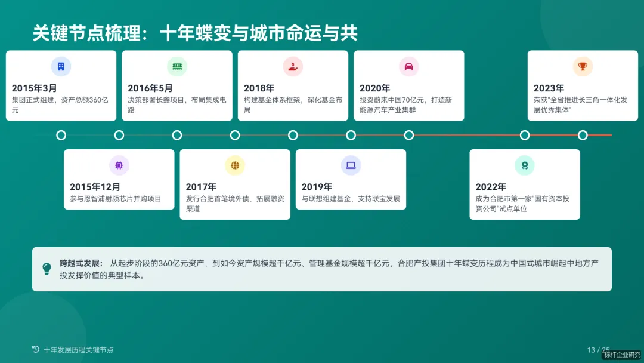Click the 2022年 date heading
Image resolution: width=644 pixels, height=363 pixels.
(491, 187)
